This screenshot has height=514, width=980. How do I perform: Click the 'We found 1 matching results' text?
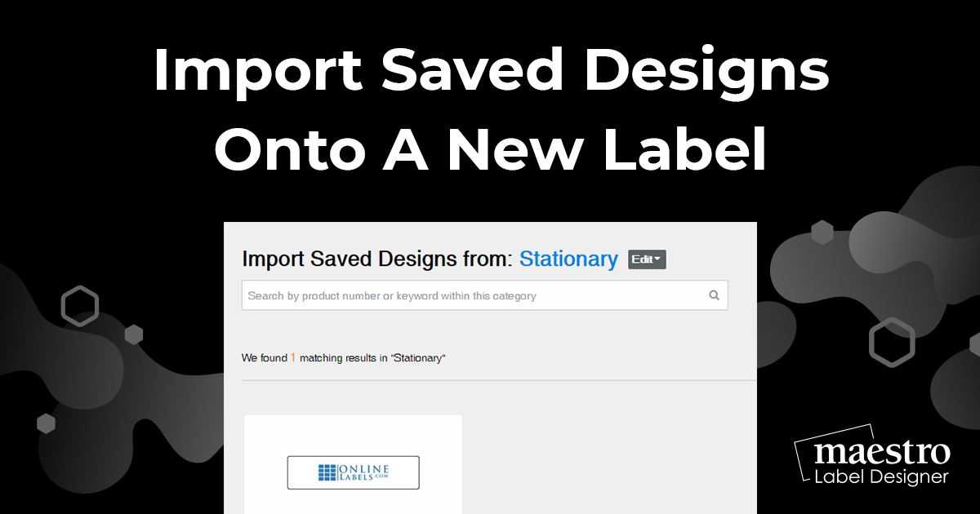(x=343, y=357)
